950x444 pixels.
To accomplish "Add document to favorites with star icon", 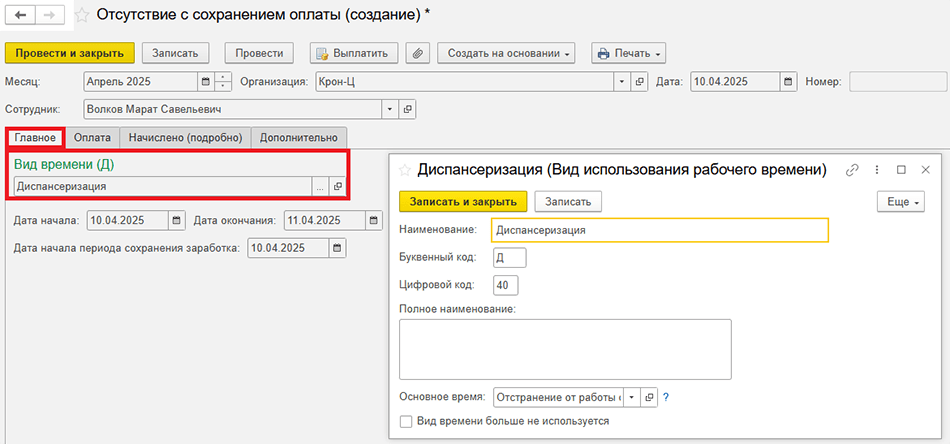I will click(x=81, y=16).
